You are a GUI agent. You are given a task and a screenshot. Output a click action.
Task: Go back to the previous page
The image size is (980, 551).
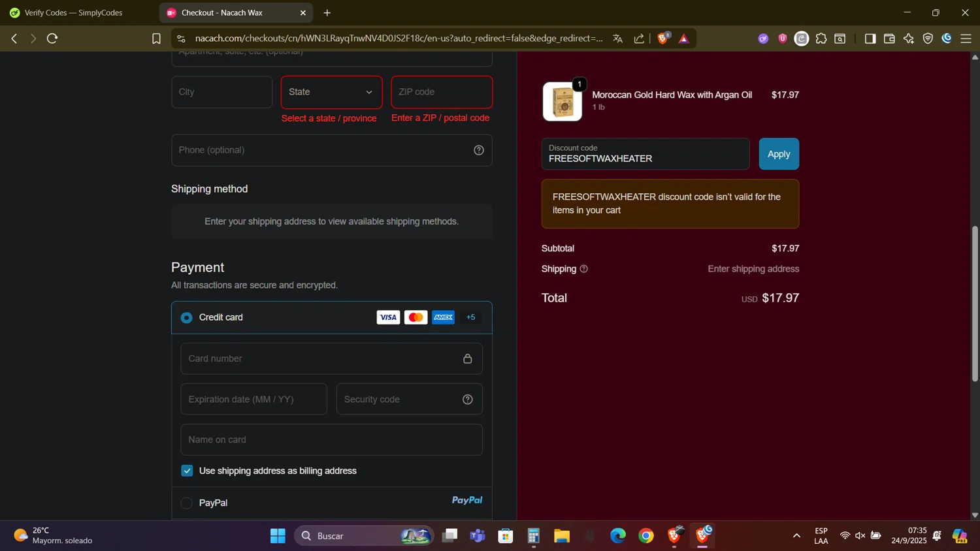[x=14, y=39]
